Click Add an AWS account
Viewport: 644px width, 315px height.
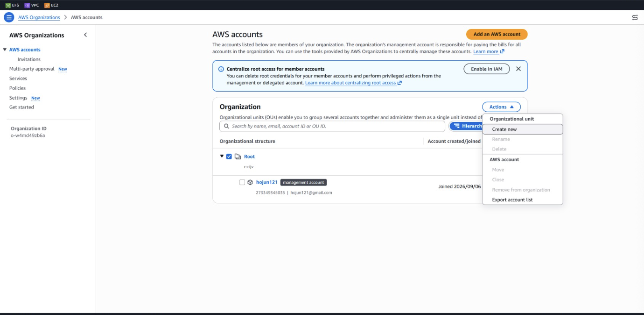tap(497, 34)
